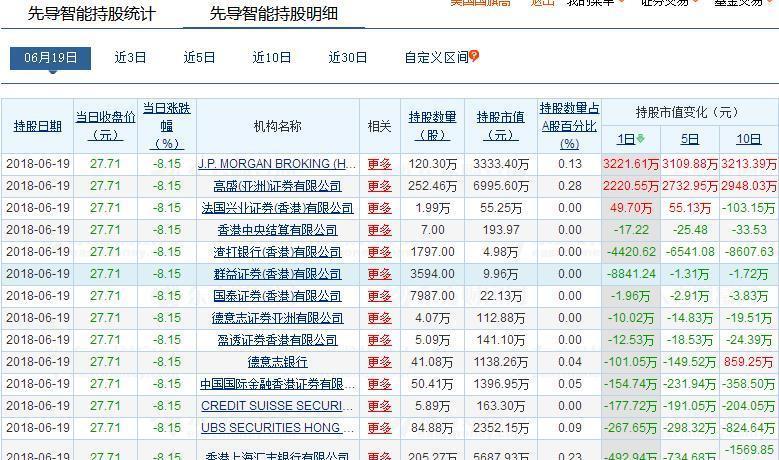Click 更多 in the 渣打银行 row

(x=380, y=252)
